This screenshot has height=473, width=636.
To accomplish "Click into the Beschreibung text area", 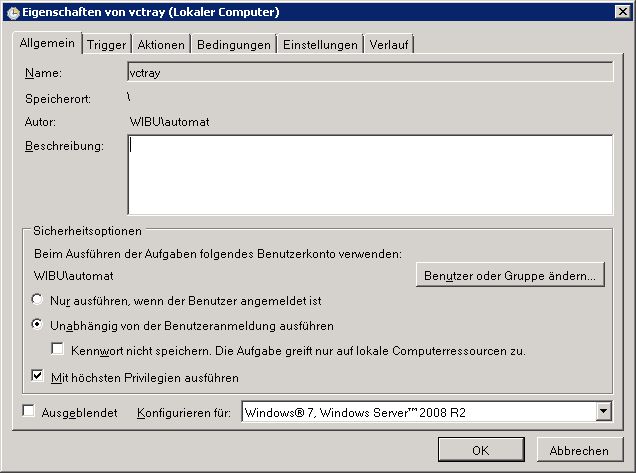I will point(370,174).
